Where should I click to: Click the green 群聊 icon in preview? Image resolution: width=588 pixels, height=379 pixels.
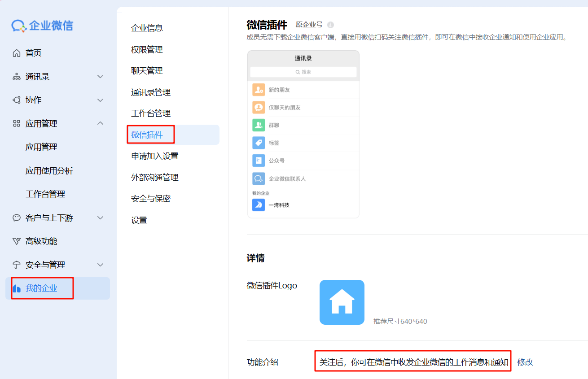coord(259,125)
